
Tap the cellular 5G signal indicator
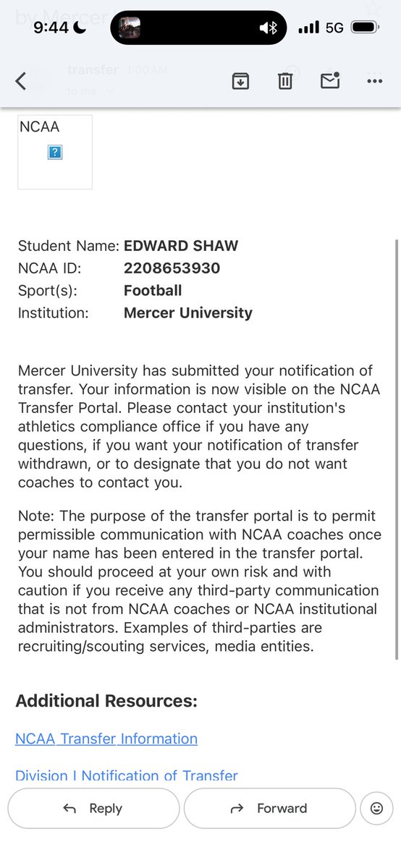pos(321,27)
